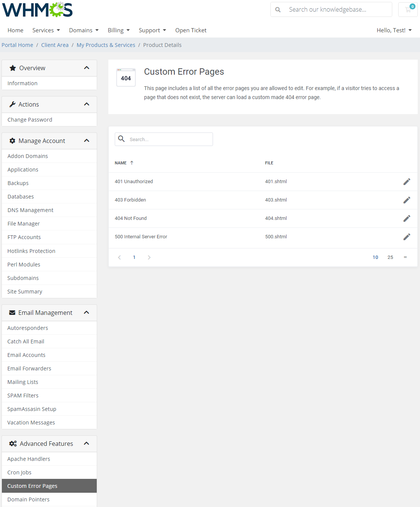Open Applications in the sidebar
This screenshot has width=420, height=507.
point(49,170)
